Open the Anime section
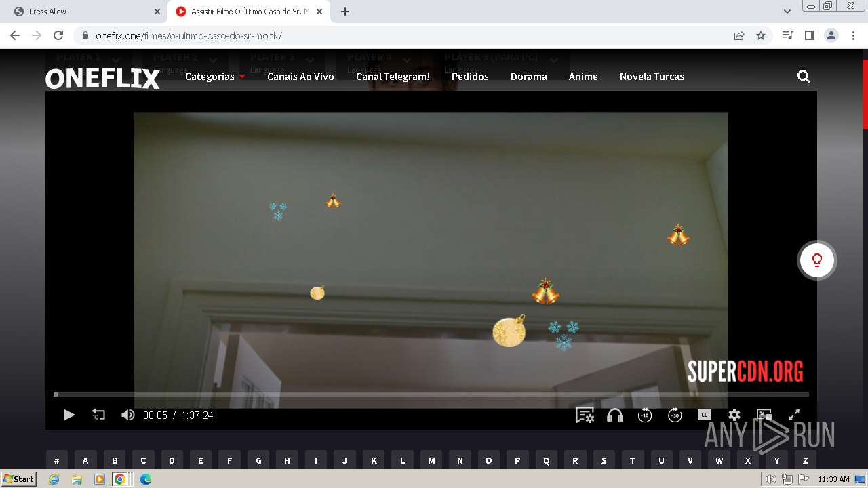 click(583, 77)
